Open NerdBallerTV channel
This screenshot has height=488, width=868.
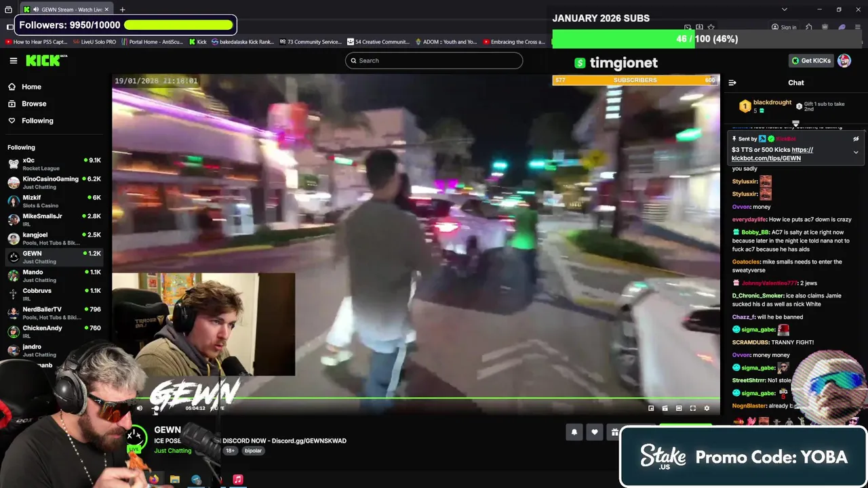(54, 313)
